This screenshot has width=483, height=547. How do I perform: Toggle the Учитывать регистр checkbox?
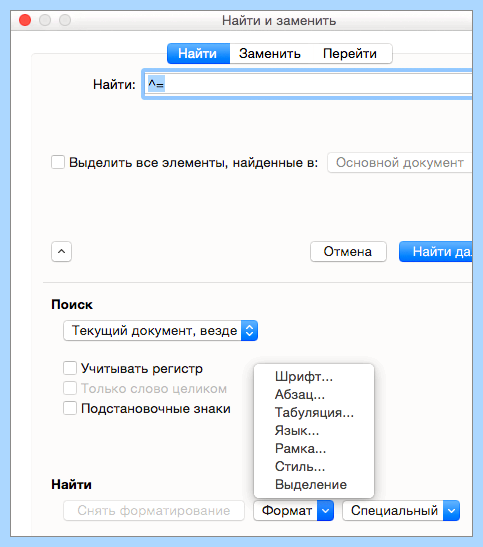pos(70,368)
